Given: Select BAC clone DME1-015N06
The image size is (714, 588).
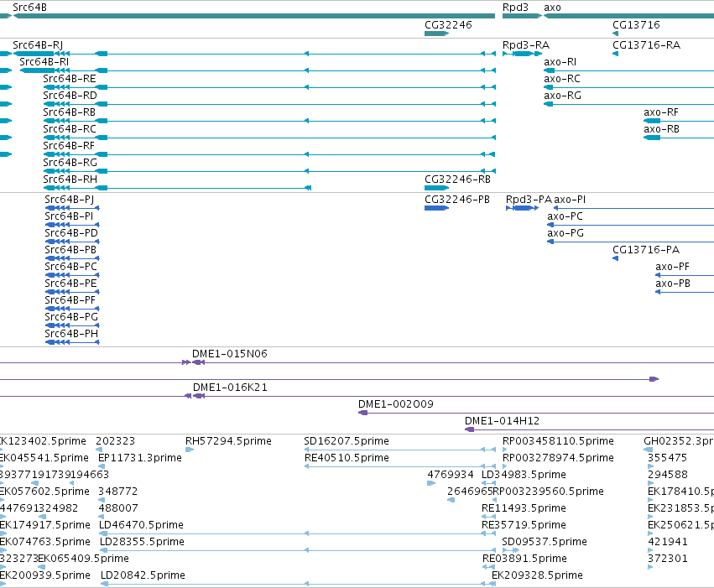Looking at the screenshot, I should click(230, 354).
